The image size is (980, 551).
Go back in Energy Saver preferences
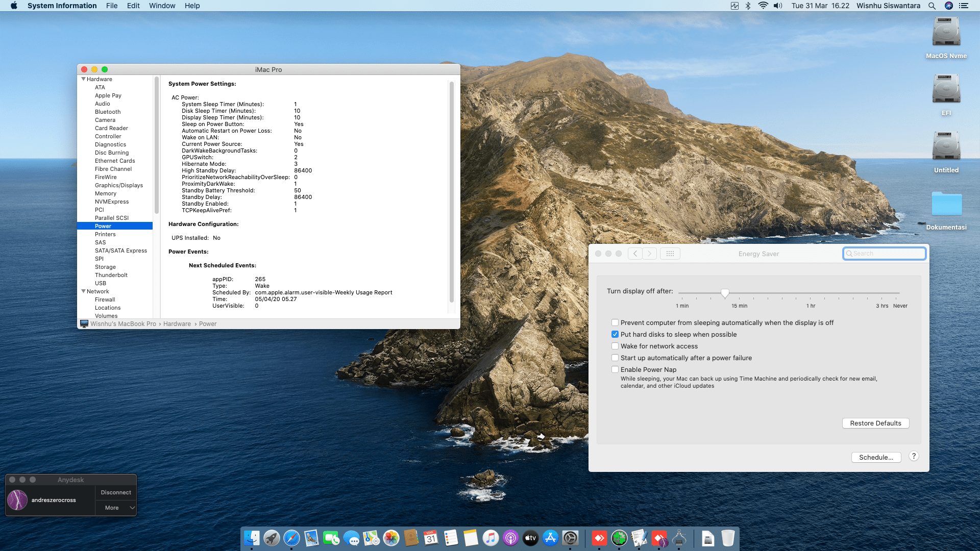pyautogui.click(x=635, y=254)
